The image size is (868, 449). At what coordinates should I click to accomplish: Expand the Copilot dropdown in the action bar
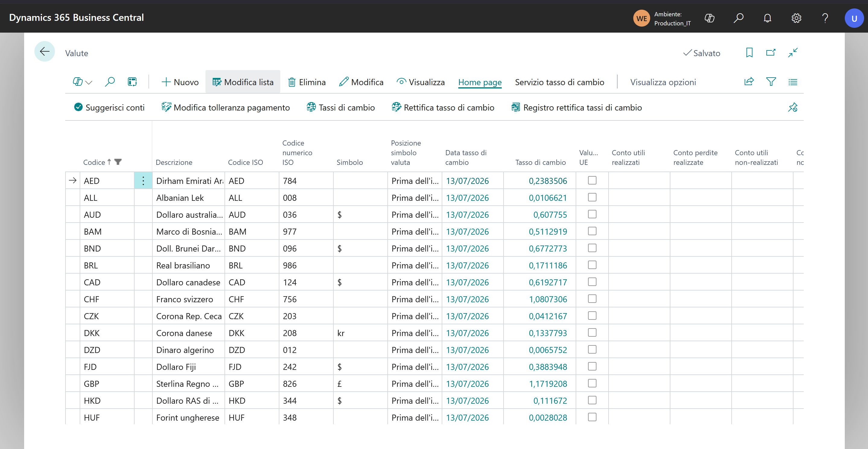click(82, 82)
